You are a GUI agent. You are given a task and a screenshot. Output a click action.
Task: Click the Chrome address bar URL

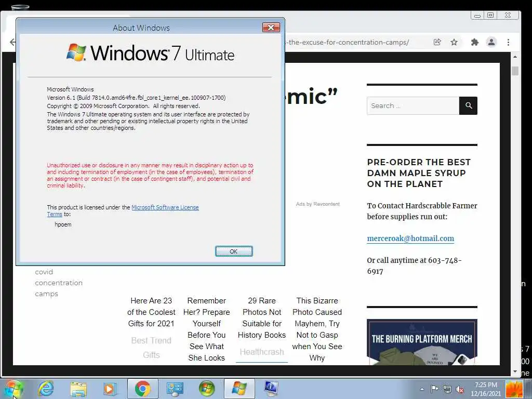tap(348, 42)
